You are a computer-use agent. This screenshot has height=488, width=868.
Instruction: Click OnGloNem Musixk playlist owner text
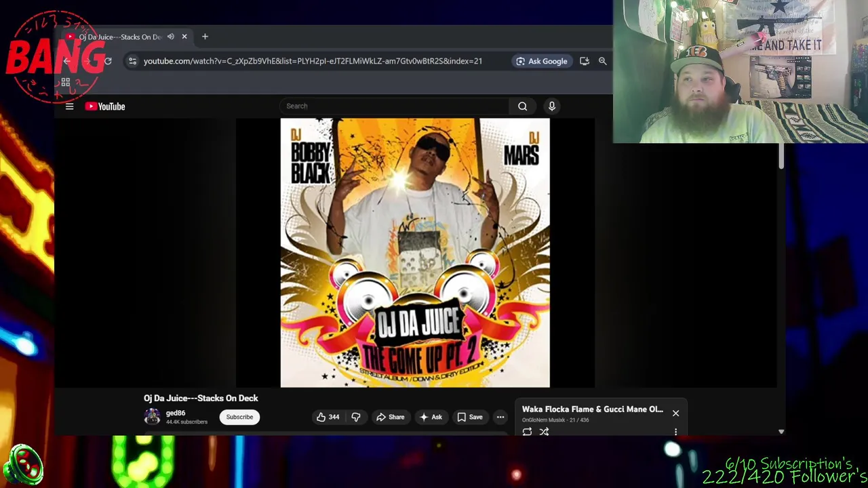tap(543, 420)
